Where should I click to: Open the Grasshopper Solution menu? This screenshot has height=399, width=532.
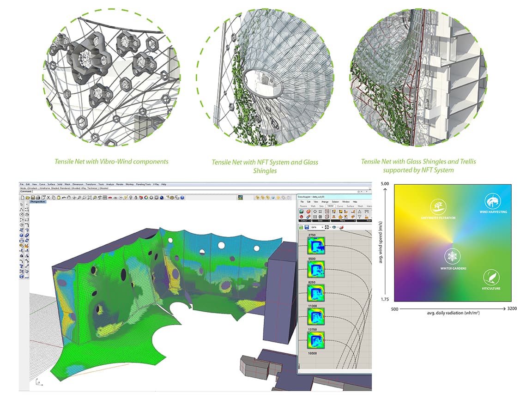tap(335, 202)
